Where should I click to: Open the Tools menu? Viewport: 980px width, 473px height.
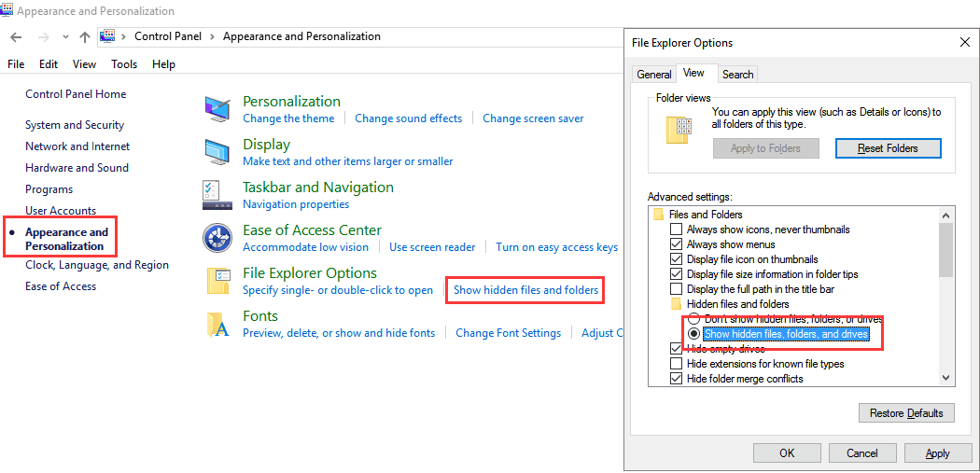tap(124, 64)
